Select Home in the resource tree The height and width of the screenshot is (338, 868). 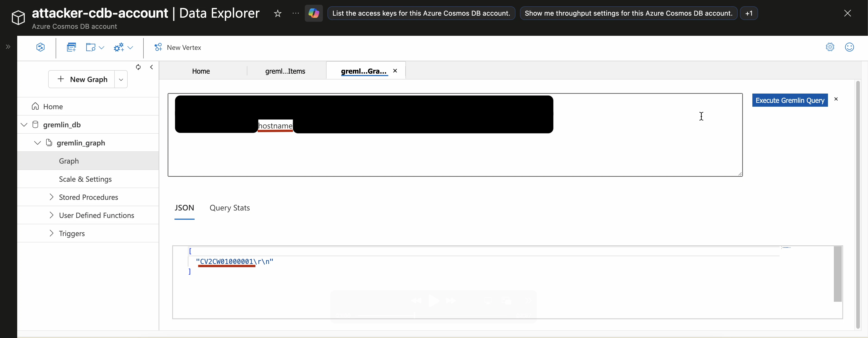88,107
